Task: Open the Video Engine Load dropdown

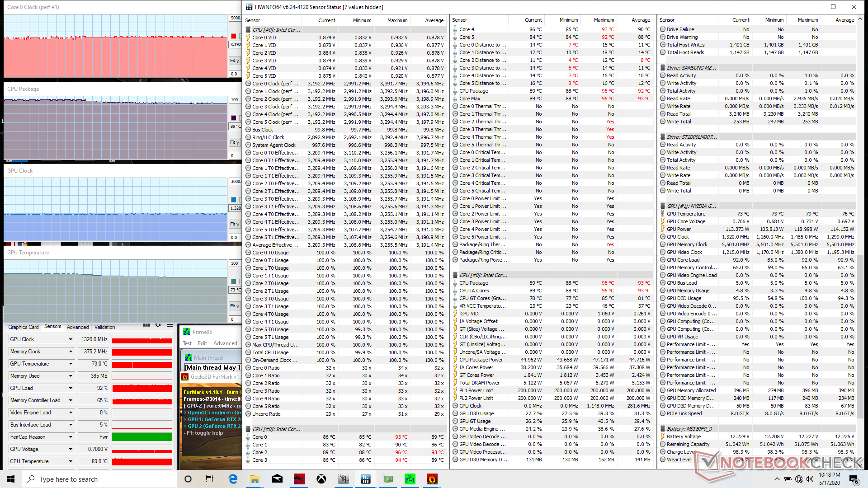Action: pos(71,413)
